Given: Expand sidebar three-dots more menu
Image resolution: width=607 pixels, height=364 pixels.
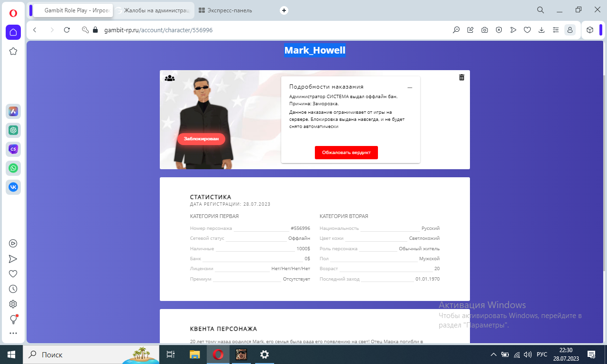Looking at the screenshot, I should coord(13,333).
